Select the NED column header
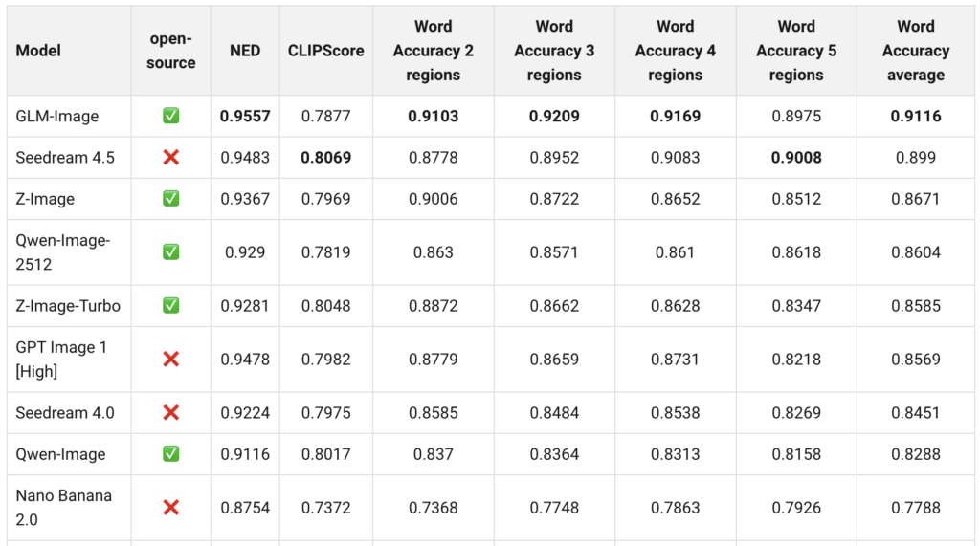980x546 pixels. [x=245, y=51]
